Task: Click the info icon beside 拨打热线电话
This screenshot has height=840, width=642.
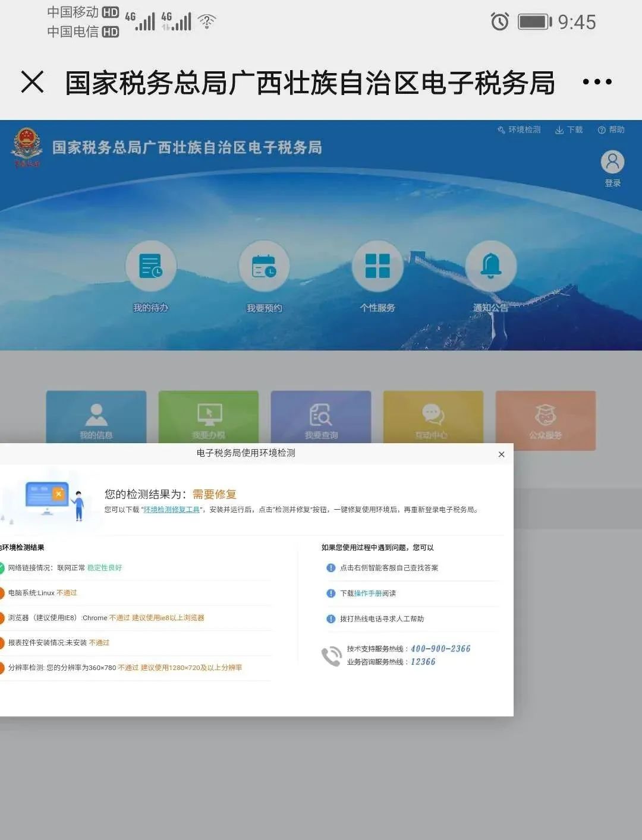Action: [331, 619]
